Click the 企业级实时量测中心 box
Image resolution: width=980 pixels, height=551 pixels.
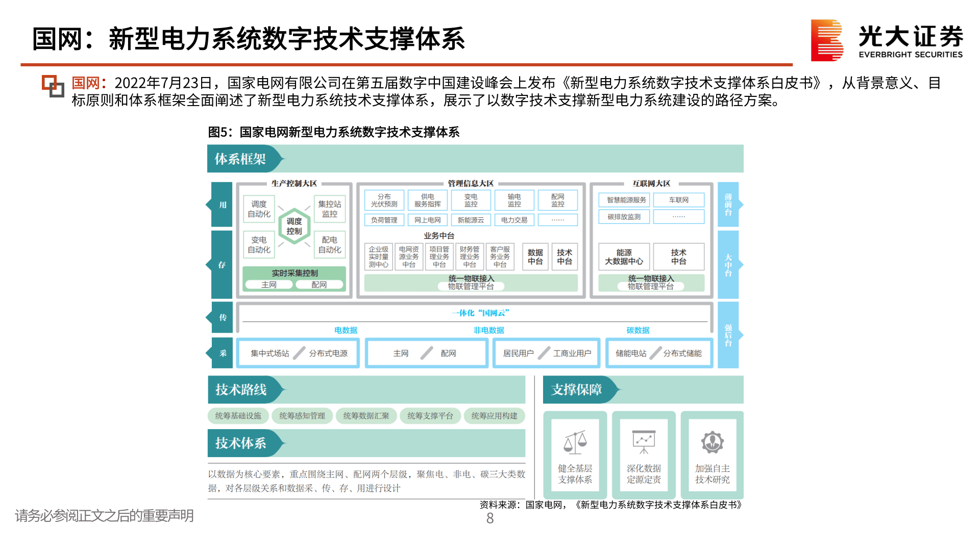pos(379,257)
